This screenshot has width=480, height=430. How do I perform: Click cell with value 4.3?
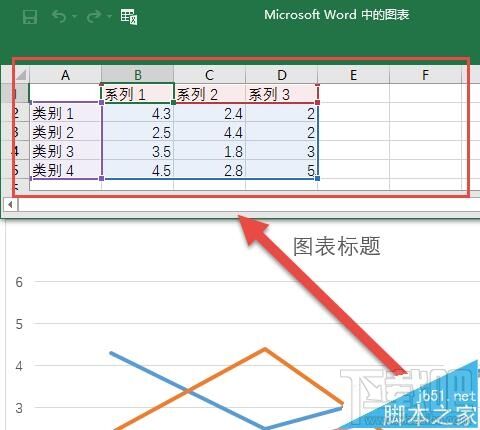click(137, 113)
